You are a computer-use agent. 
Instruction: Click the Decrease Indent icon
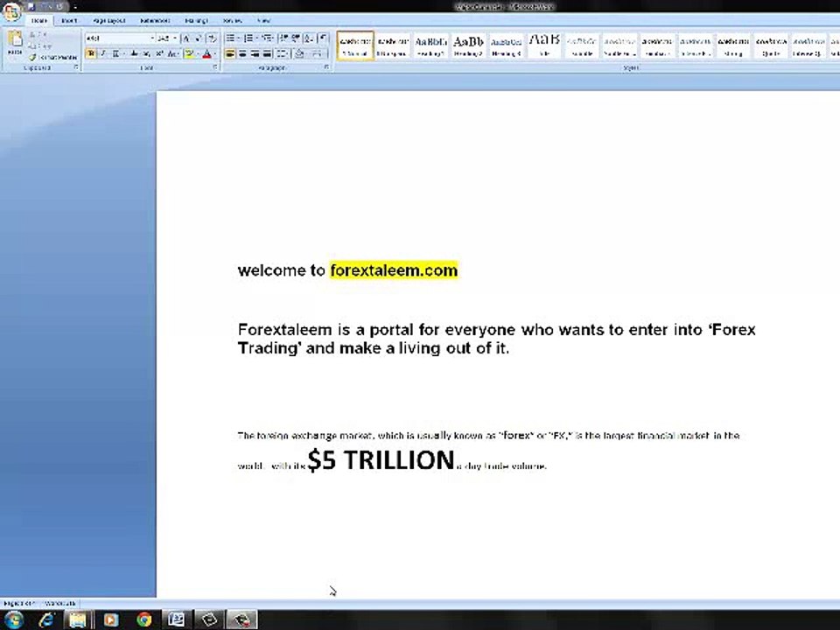pyautogui.click(x=283, y=38)
